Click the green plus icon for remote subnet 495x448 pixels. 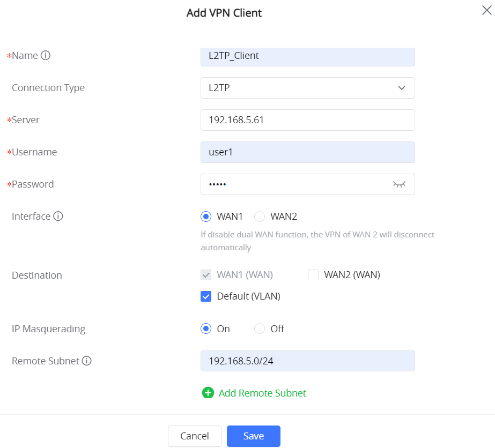click(208, 393)
